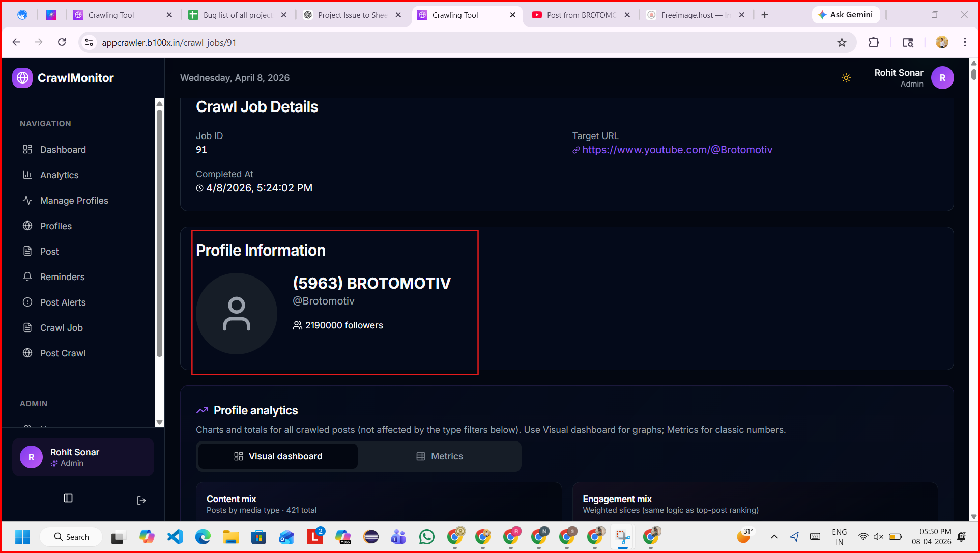Viewport: 980px width, 553px height.
Task: Open Post Alerts in sidebar
Action: tap(63, 302)
